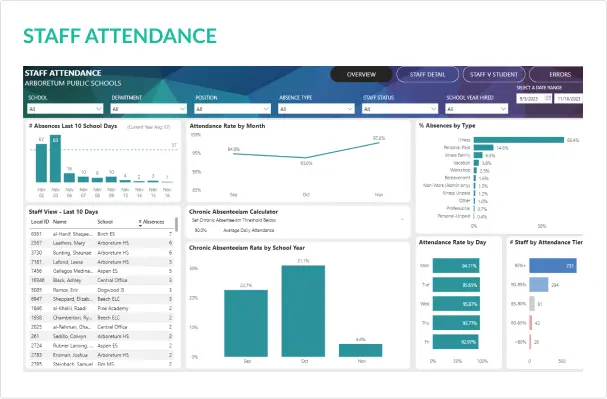Screen dimensions: 607x399
Task: Open the Absence Type filter dropdown
Action: click(x=316, y=109)
